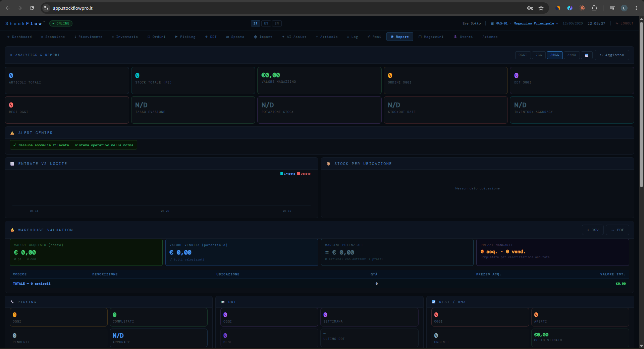Open media controls icon in browser toolbar

pos(612,8)
